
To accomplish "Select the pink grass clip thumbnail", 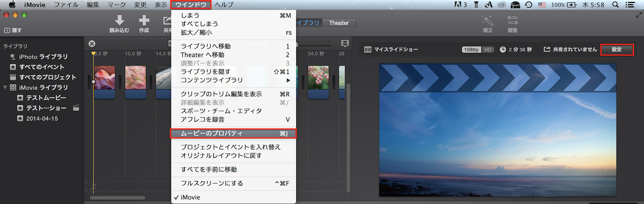I will (135, 82).
